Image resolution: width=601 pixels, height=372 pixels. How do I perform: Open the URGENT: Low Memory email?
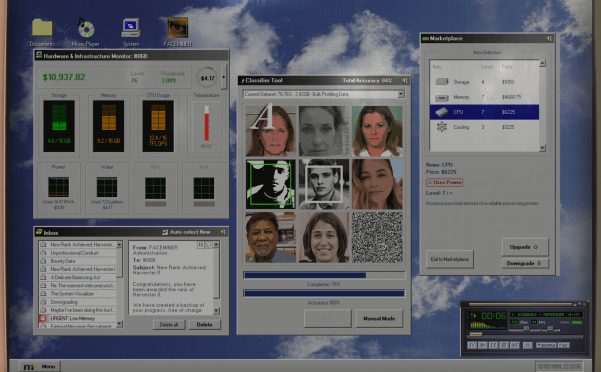(x=78, y=318)
